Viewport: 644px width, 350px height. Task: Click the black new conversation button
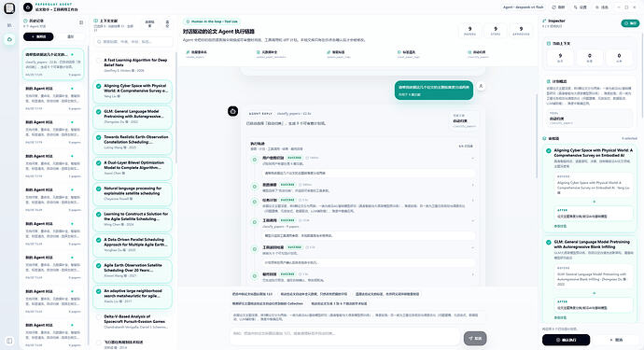tap(38, 36)
